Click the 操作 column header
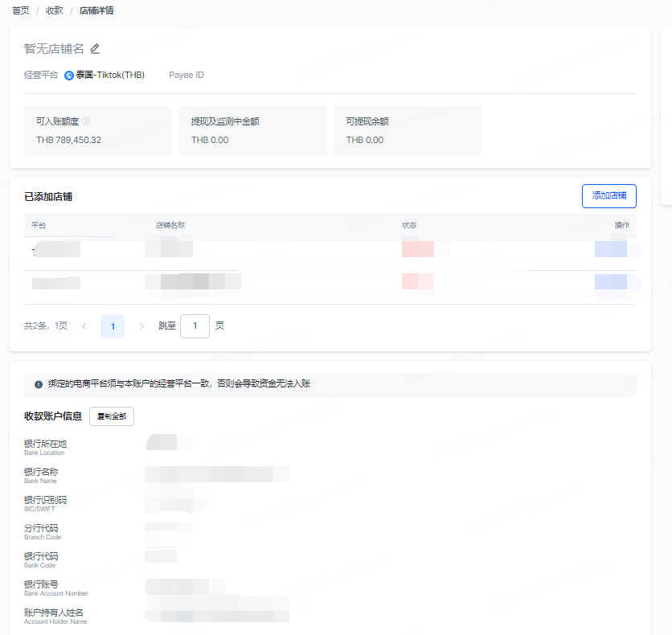 click(x=622, y=225)
